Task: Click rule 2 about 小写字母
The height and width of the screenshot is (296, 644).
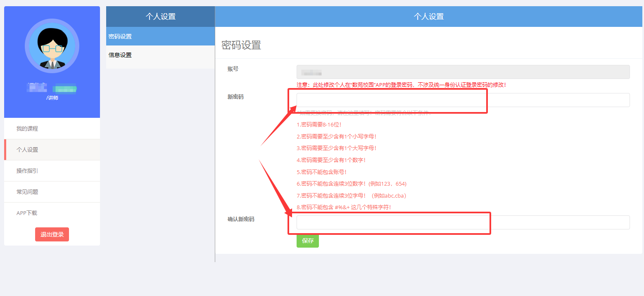Action: [337, 136]
